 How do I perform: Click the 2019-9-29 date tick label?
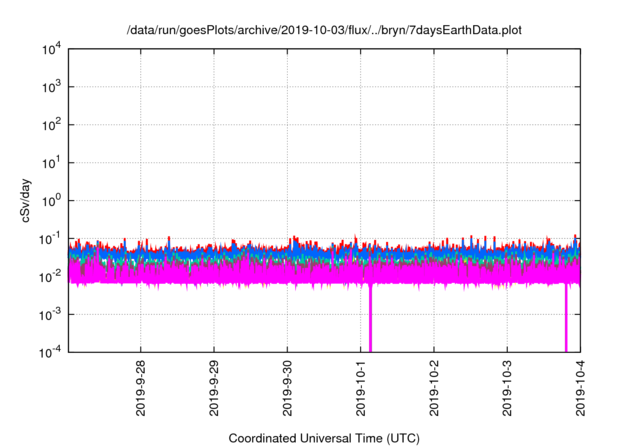tap(214, 388)
